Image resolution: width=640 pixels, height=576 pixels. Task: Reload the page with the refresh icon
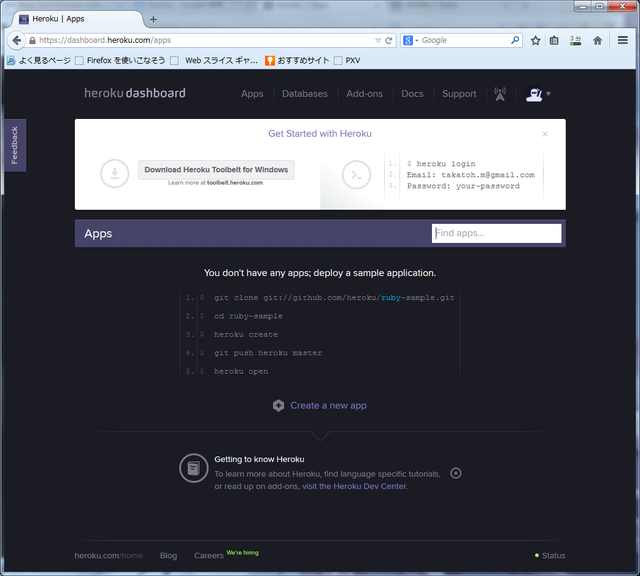pos(389,40)
